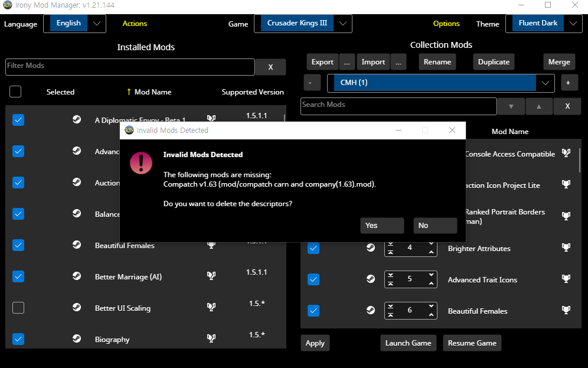Click the Export button
The width and height of the screenshot is (588, 368).
[322, 62]
